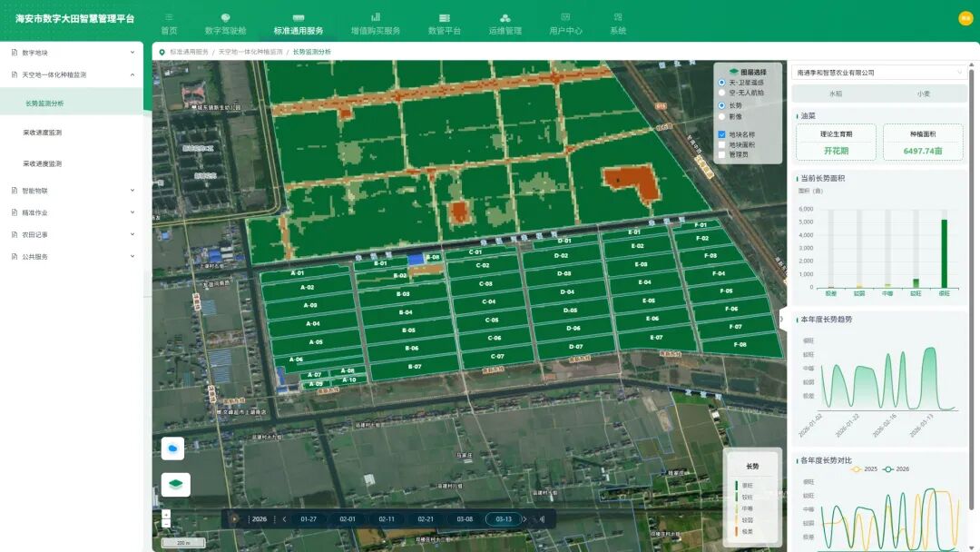This screenshot has width=980, height=552.
Task: Open the 南通季和智慧农业有限公司 company dropdown
Action: [x=878, y=73]
